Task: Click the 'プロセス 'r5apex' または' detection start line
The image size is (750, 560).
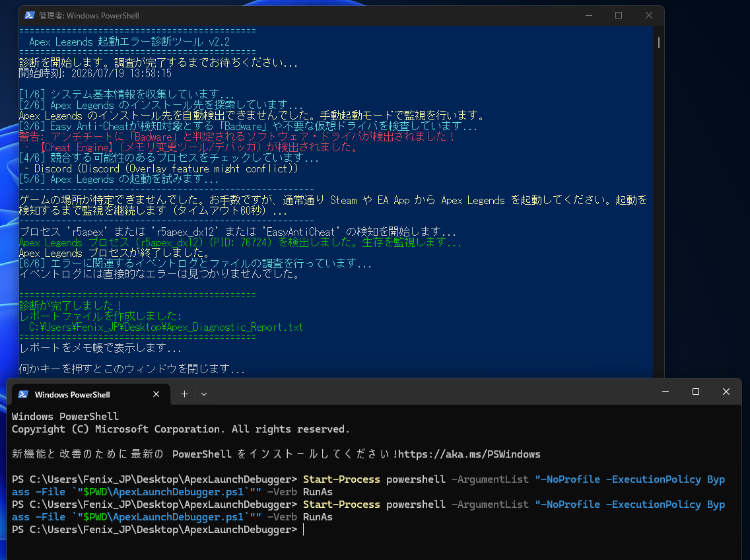Action: 238,232
